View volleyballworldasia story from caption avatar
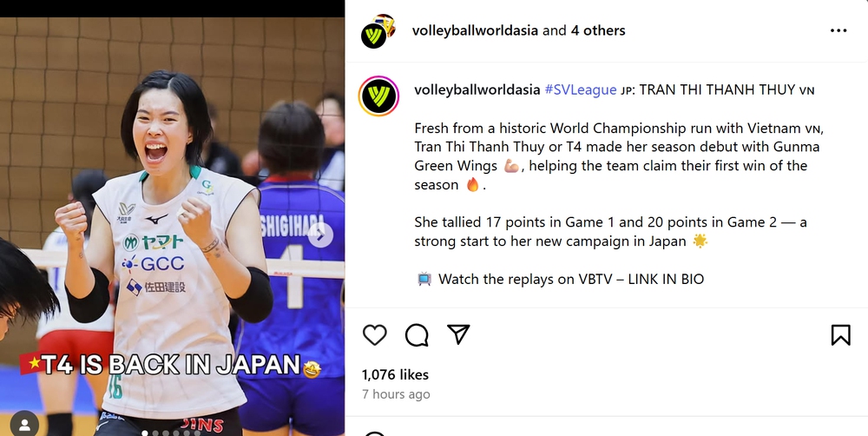 click(379, 96)
